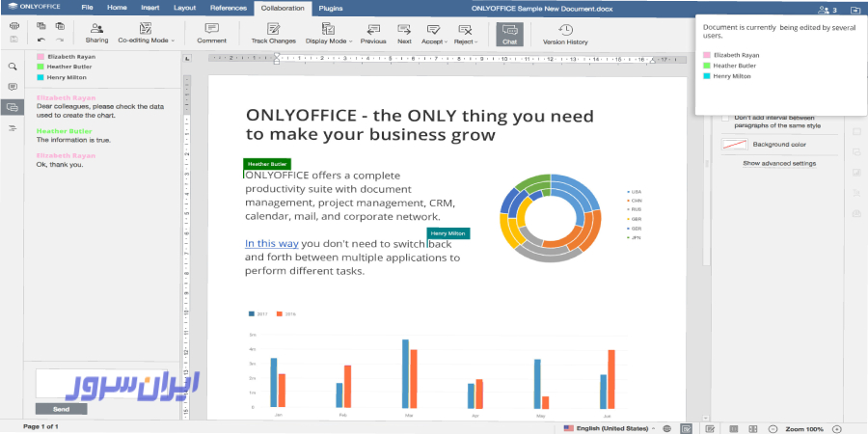Switch to the Layout tab
Viewport: 868px width, 434px height.
point(184,9)
